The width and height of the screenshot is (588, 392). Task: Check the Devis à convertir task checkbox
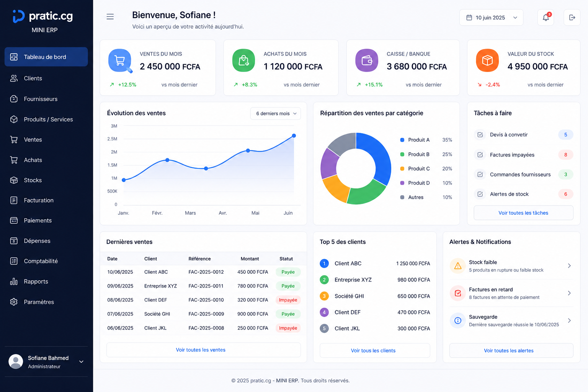click(x=480, y=135)
